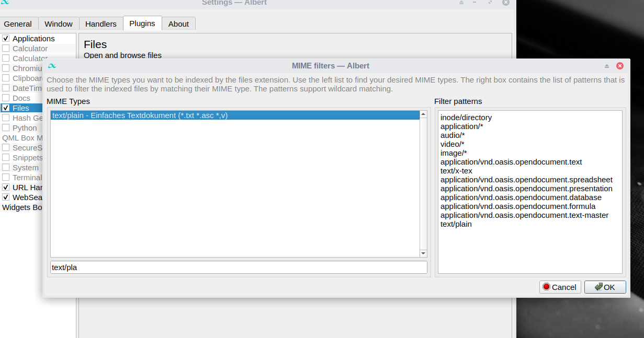Switch to the Window tab

pyautogui.click(x=59, y=24)
